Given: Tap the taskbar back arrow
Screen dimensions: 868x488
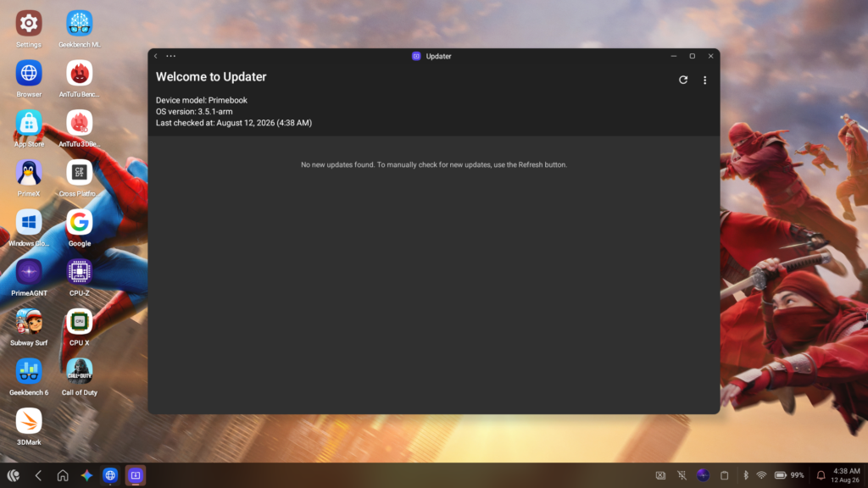Looking at the screenshot, I should click(x=38, y=475).
